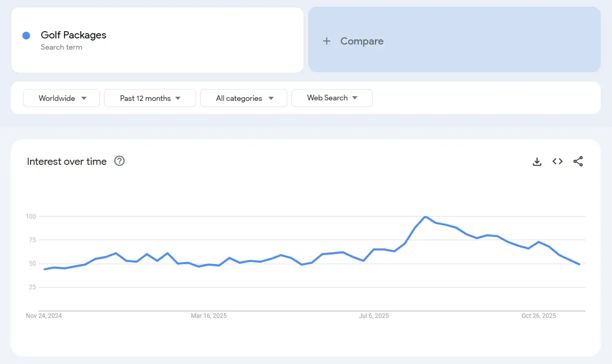
Task: Open the embed code icon
Action: tap(557, 162)
